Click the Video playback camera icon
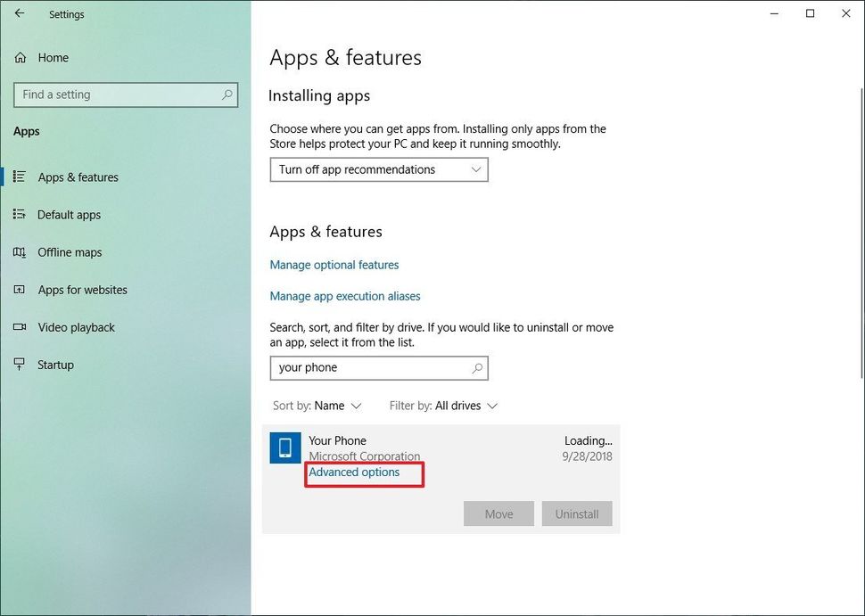The width and height of the screenshot is (865, 616). coord(20,327)
